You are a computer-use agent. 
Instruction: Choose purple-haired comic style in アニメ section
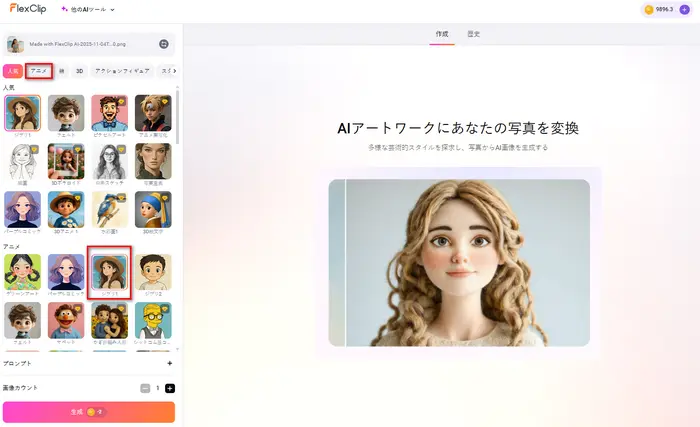(x=66, y=272)
